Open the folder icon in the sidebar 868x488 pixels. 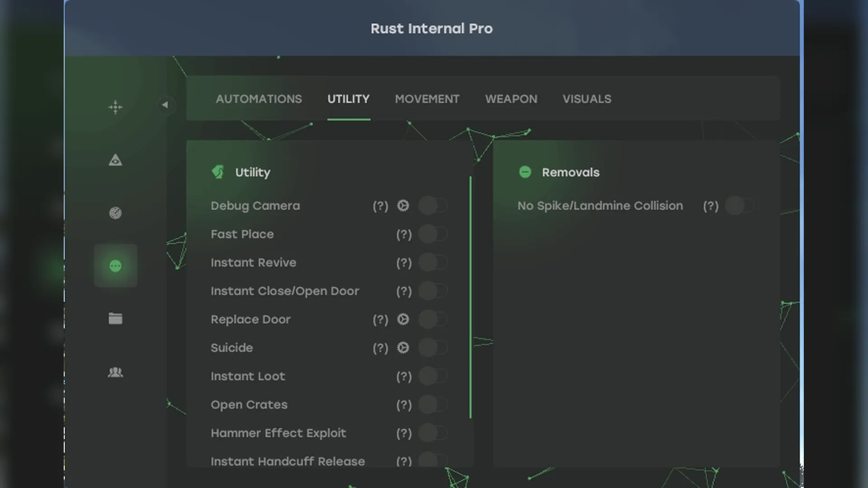[x=115, y=319]
